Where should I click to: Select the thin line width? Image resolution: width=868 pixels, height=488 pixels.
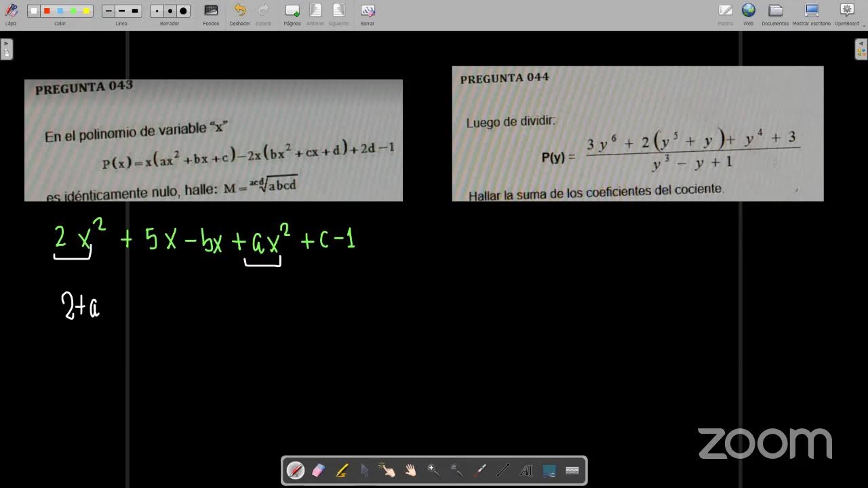[109, 11]
